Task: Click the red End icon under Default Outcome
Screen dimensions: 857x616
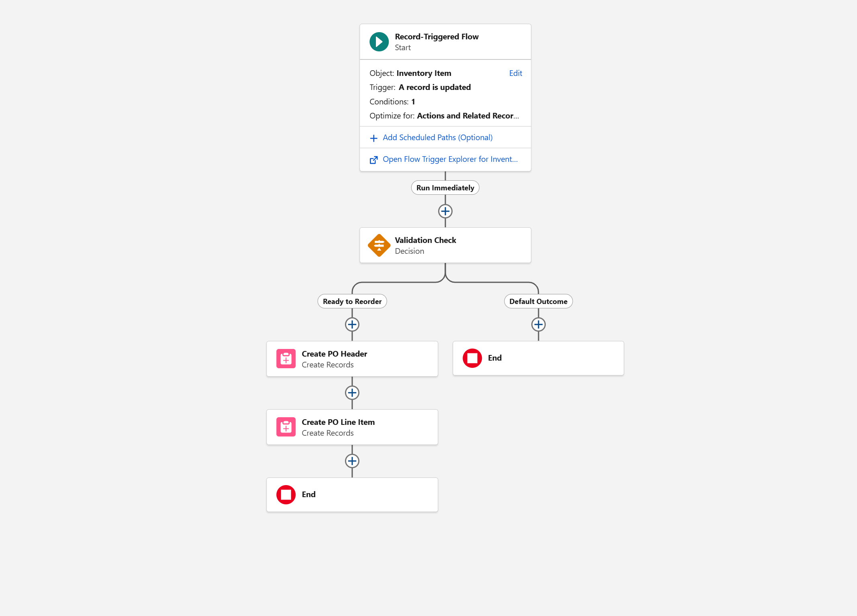Action: (x=472, y=358)
